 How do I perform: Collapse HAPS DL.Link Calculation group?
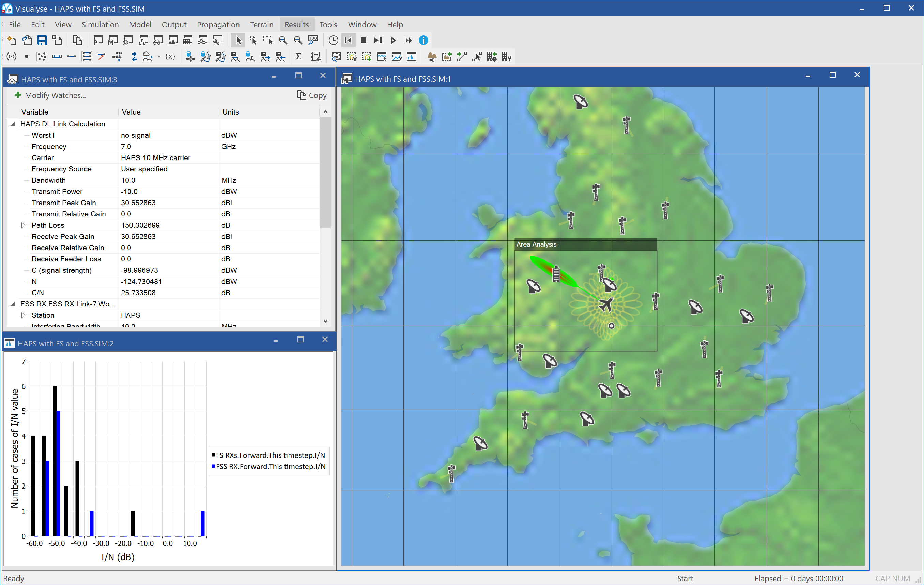12,124
